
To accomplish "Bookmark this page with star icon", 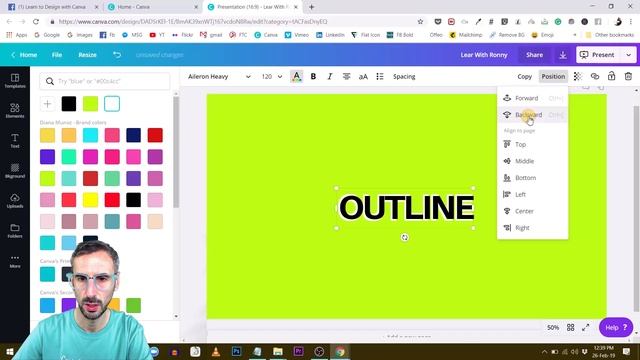I will (x=420, y=22).
